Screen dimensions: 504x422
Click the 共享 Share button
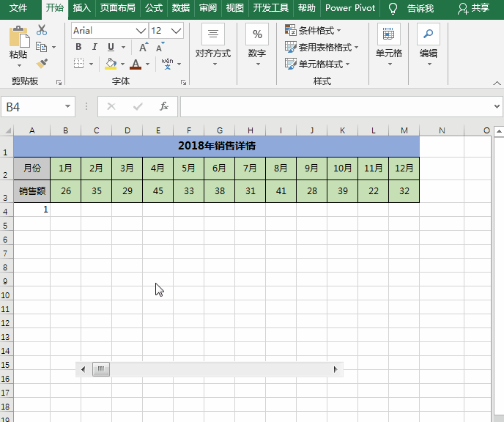(x=474, y=8)
